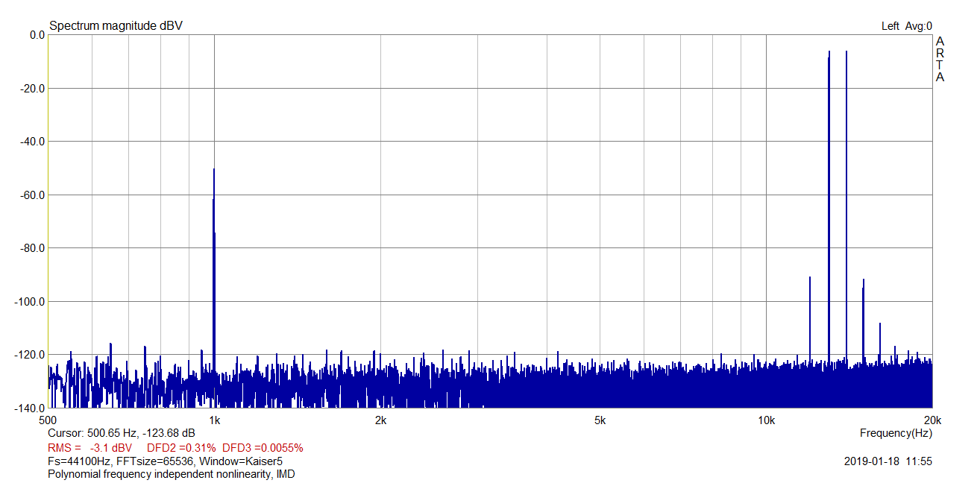
Task: Click the '-40.0' y-axis label
Action: pos(33,142)
